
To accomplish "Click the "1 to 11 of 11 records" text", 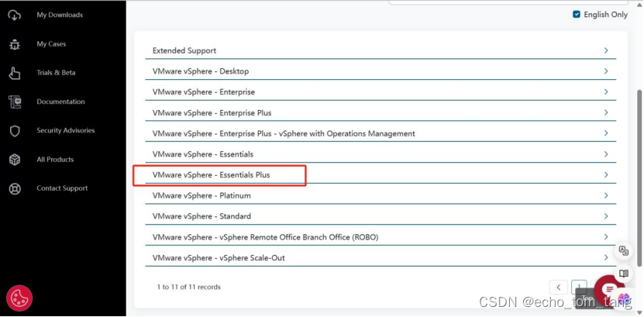I will tap(189, 287).
